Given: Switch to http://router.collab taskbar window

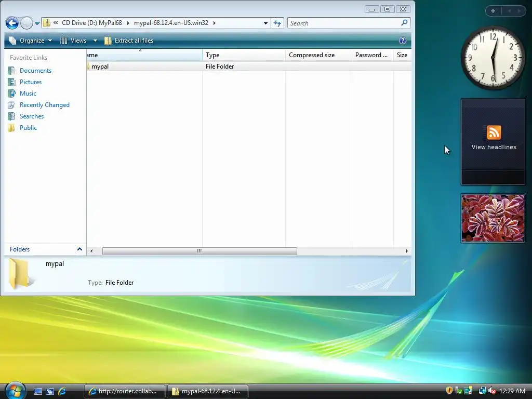Looking at the screenshot, I should 125,391.
